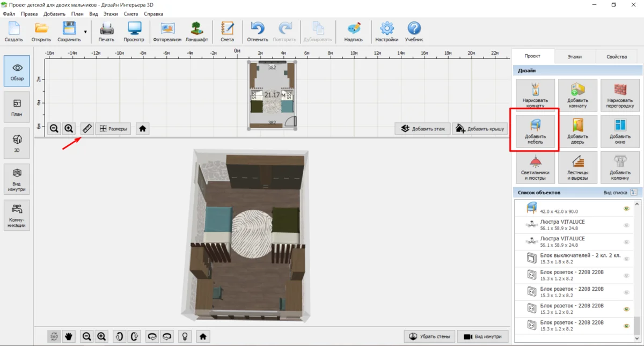Open the list view mode (Вид списка) selector

tap(634, 192)
